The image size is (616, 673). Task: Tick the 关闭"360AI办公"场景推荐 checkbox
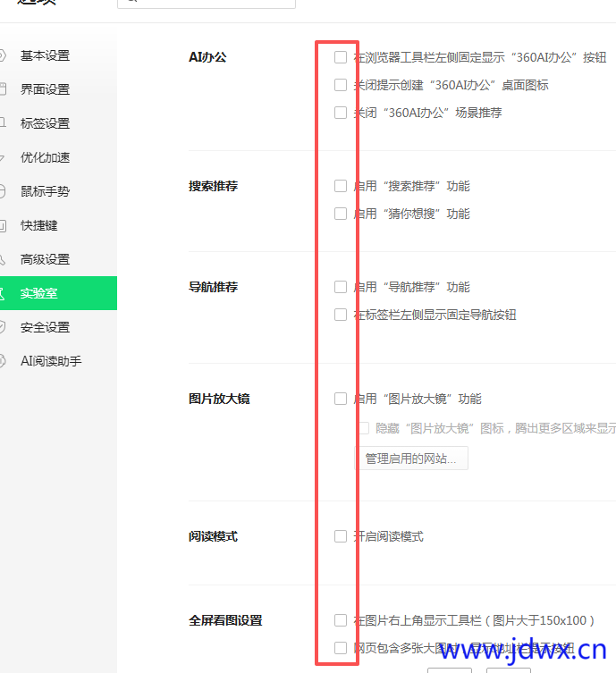[x=341, y=113]
